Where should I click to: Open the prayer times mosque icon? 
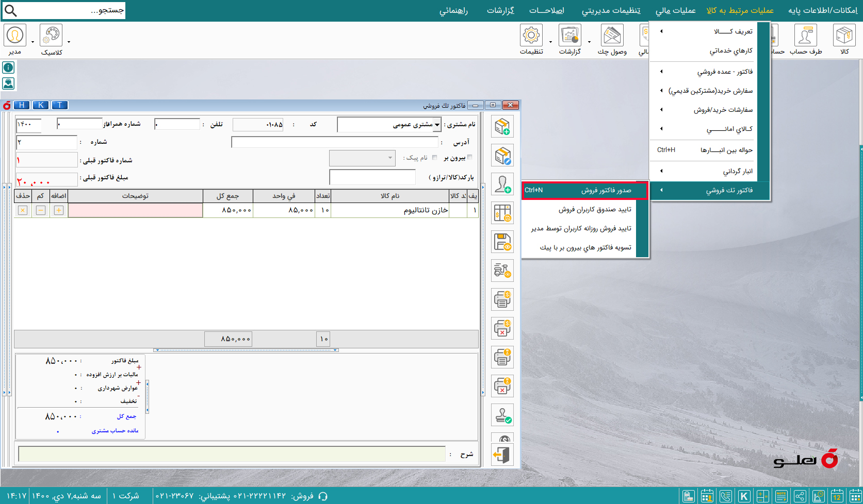[x=818, y=496]
